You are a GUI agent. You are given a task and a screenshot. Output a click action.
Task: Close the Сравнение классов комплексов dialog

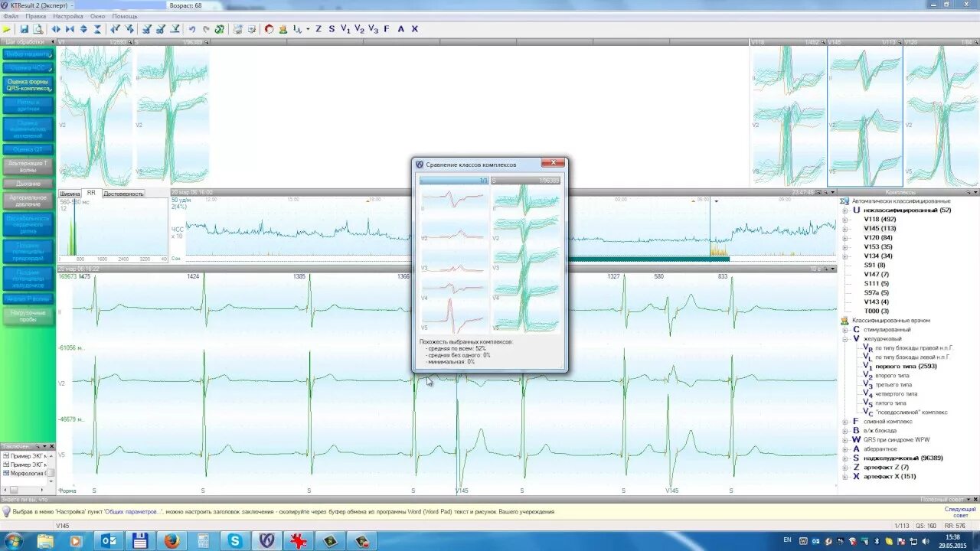coord(553,163)
